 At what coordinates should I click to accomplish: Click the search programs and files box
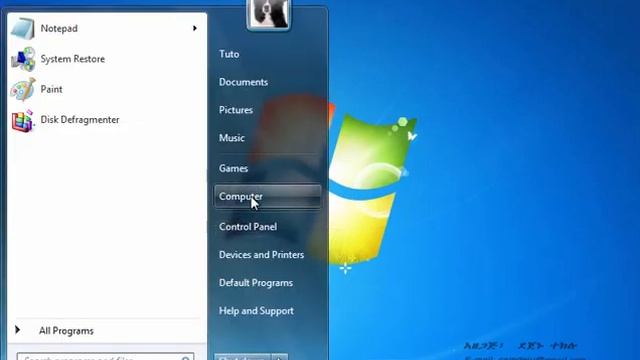(x=105, y=357)
